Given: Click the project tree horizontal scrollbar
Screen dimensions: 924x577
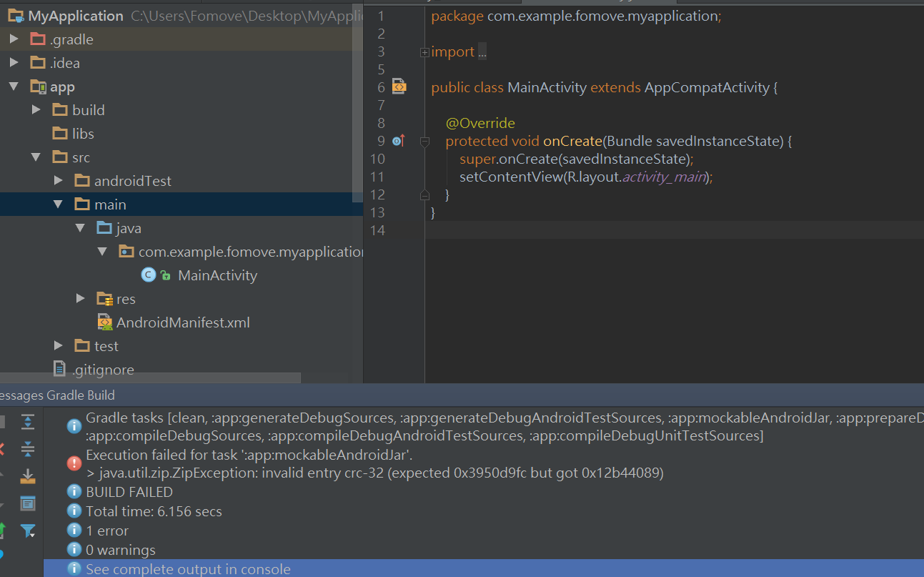Looking at the screenshot, I should click(x=150, y=378).
